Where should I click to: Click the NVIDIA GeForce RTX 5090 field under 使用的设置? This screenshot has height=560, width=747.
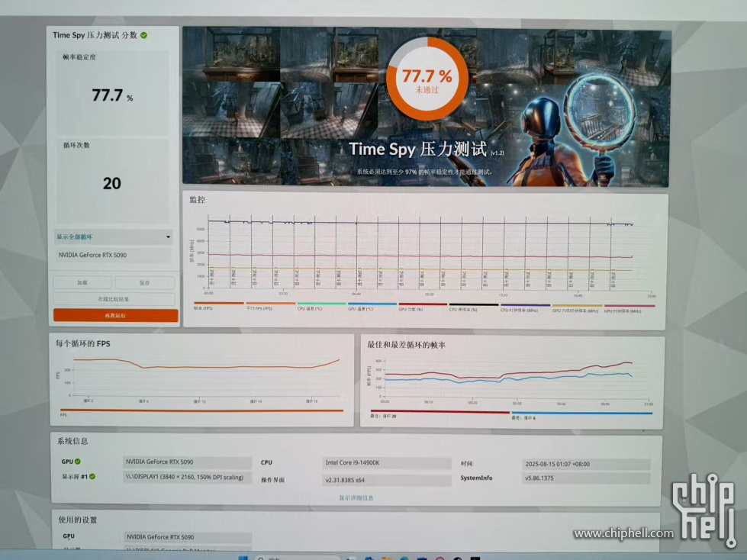tap(188, 537)
